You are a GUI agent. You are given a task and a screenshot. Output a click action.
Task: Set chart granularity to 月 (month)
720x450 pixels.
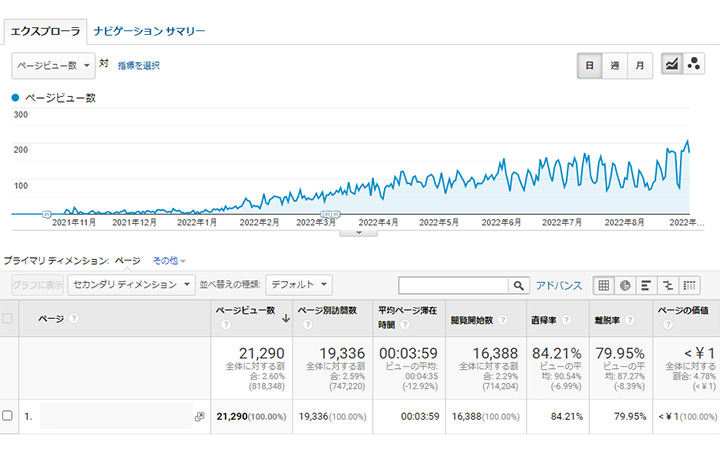coord(640,66)
